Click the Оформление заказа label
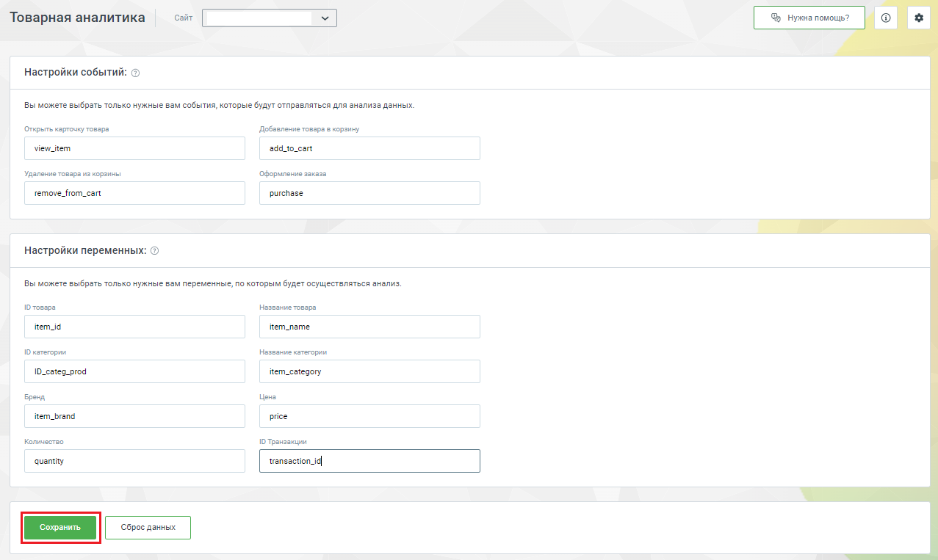 (293, 174)
